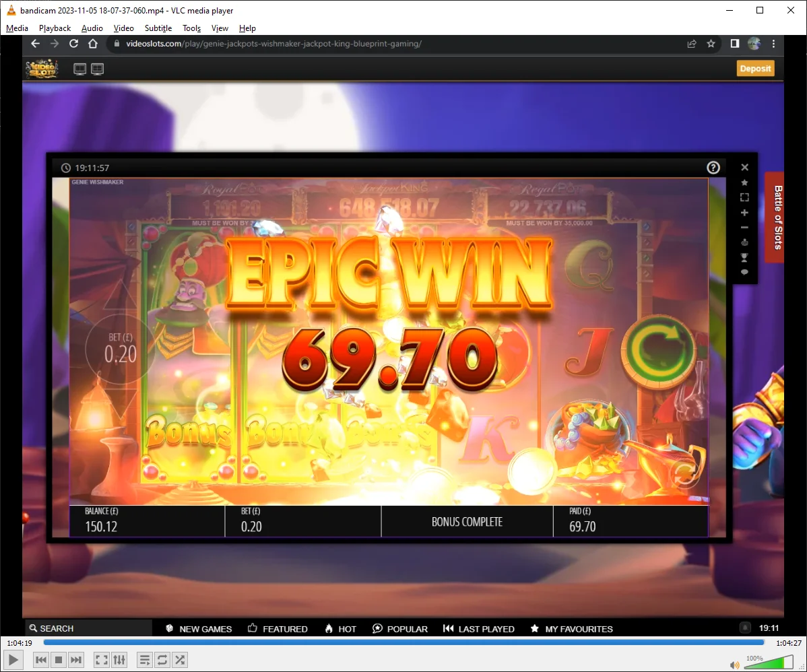The height and width of the screenshot is (672, 807).
Task: Seek in the VLC playback timeline
Action: 404,642
